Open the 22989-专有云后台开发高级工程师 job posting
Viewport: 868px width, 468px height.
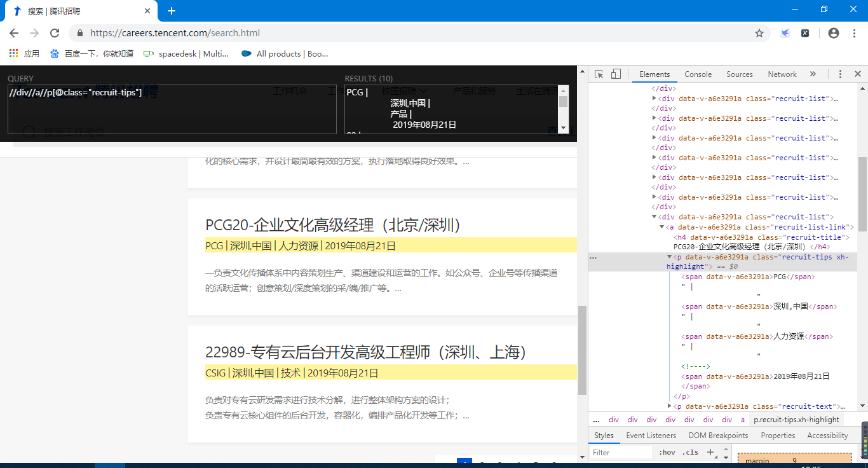(367, 352)
